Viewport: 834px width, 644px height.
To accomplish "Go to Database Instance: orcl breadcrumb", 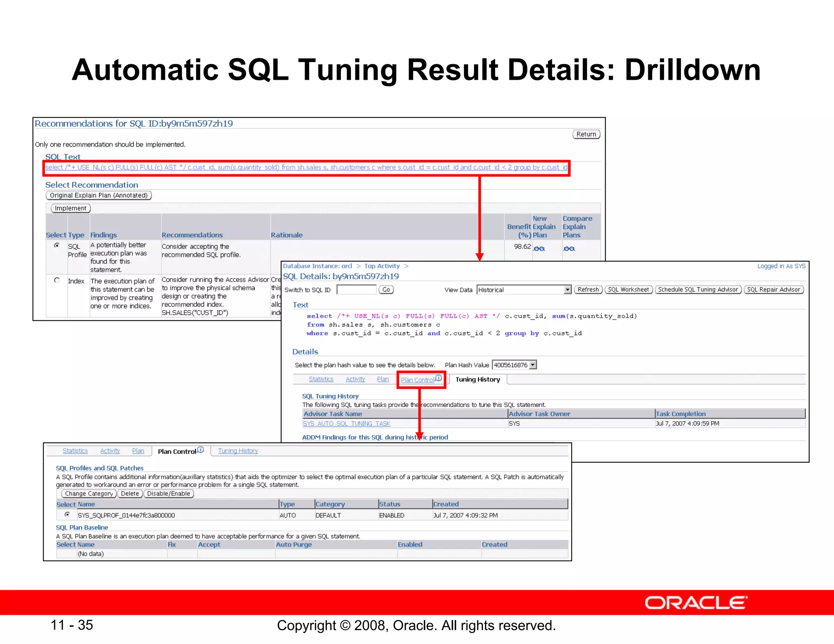I will (x=317, y=266).
